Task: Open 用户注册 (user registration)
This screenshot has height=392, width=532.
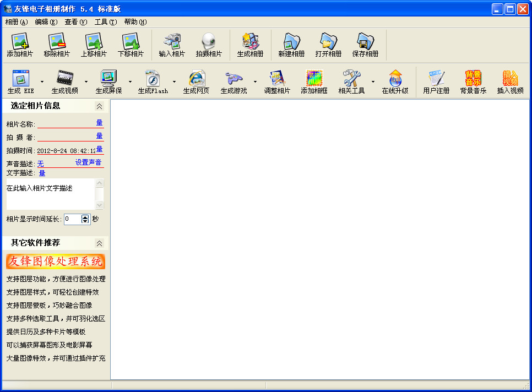Action: pyautogui.click(x=436, y=81)
